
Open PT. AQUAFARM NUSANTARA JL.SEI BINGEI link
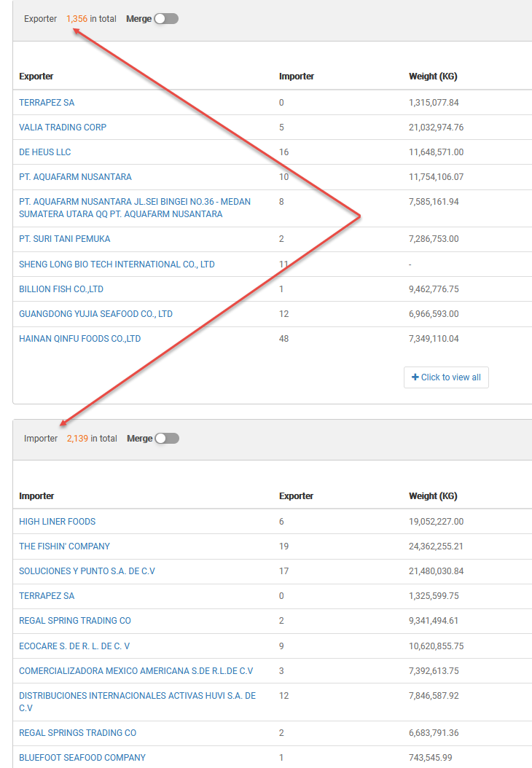click(135, 208)
